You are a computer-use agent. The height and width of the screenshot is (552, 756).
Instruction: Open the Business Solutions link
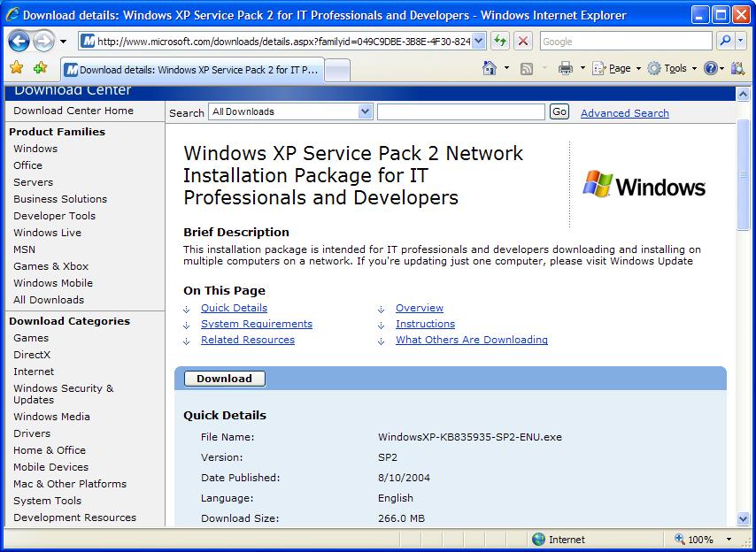click(x=60, y=199)
